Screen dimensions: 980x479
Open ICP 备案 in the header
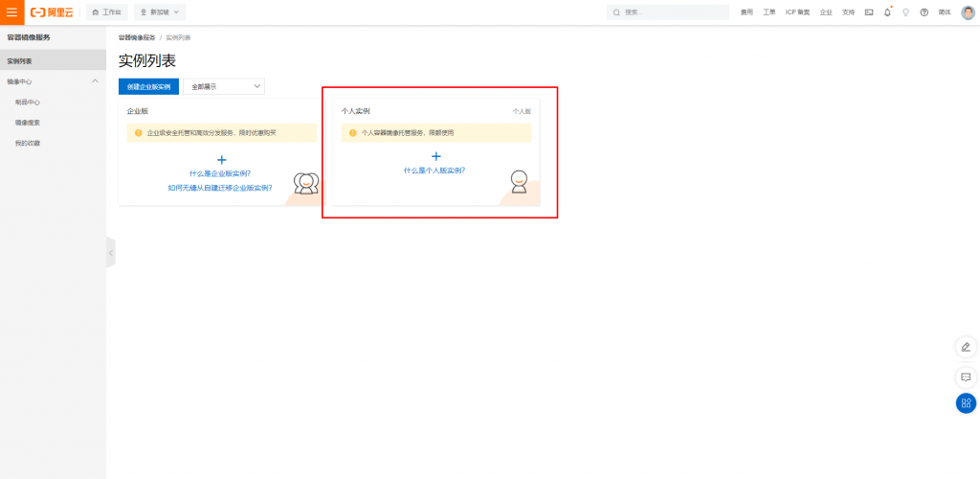tap(797, 12)
